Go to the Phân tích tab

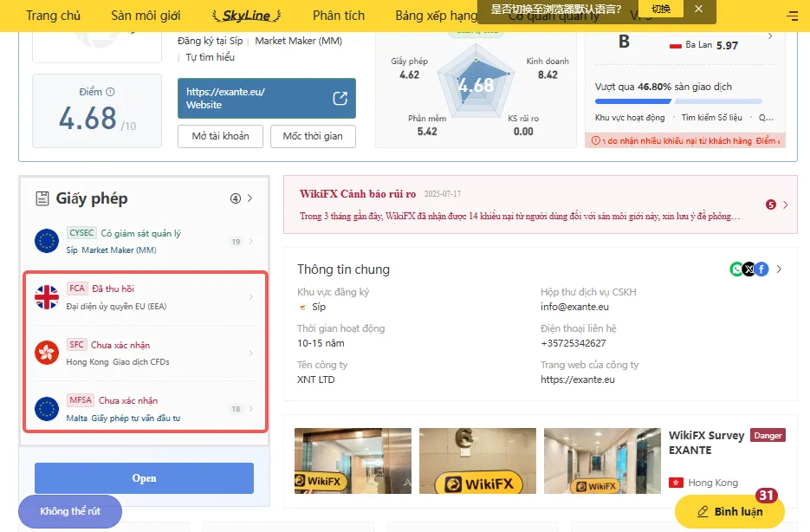pyautogui.click(x=339, y=16)
